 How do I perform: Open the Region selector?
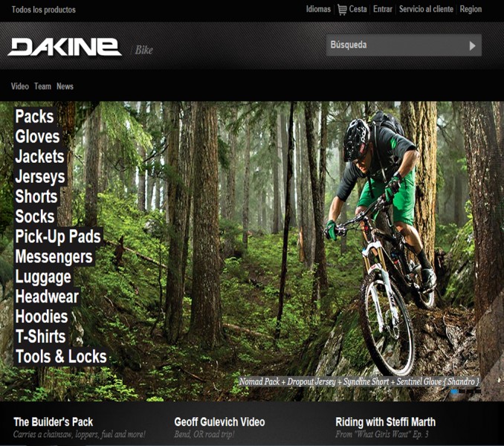pos(471,9)
